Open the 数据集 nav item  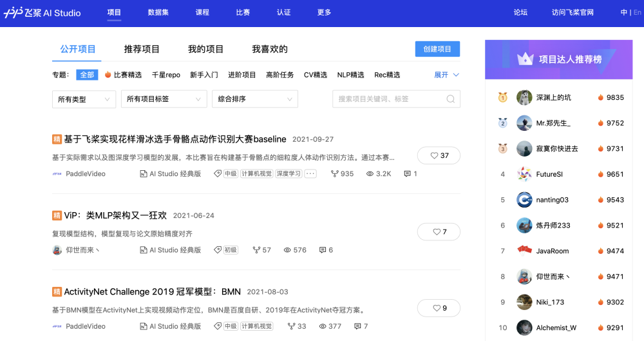click(158, 12)
